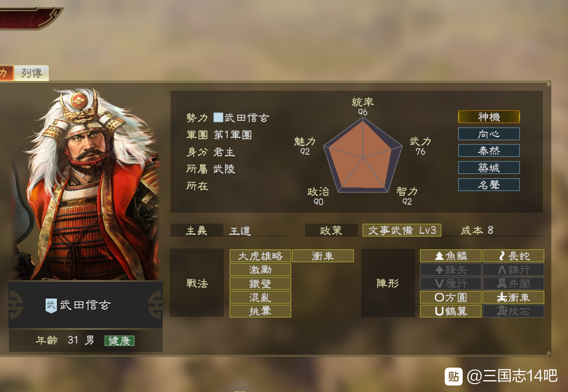Screen dimensions: 568x392
Task: Click the 武 clan badge beside name
Action: pyautogui.click(x=51, y=305)
